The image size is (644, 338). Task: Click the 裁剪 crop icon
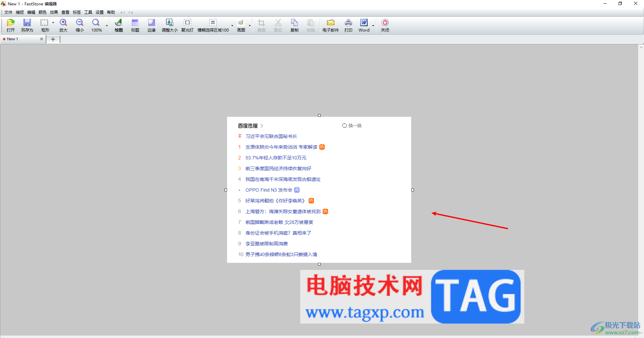click(x=261, y=26)
